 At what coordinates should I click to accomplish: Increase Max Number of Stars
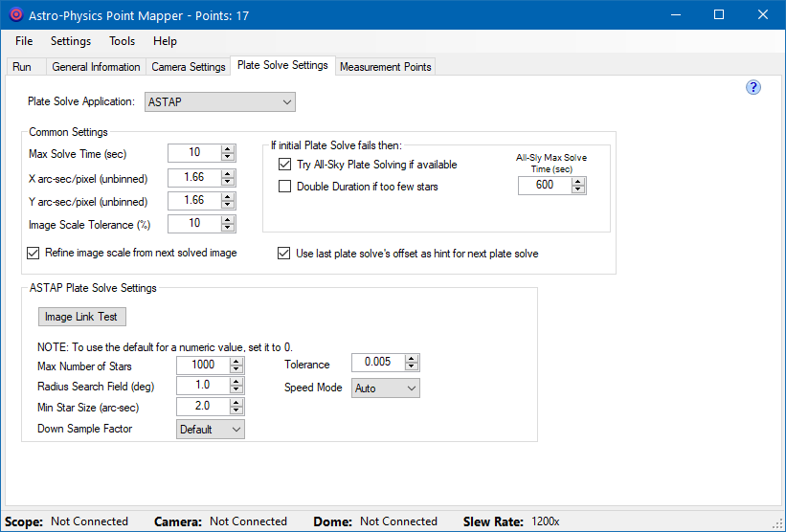click(236, 362)
